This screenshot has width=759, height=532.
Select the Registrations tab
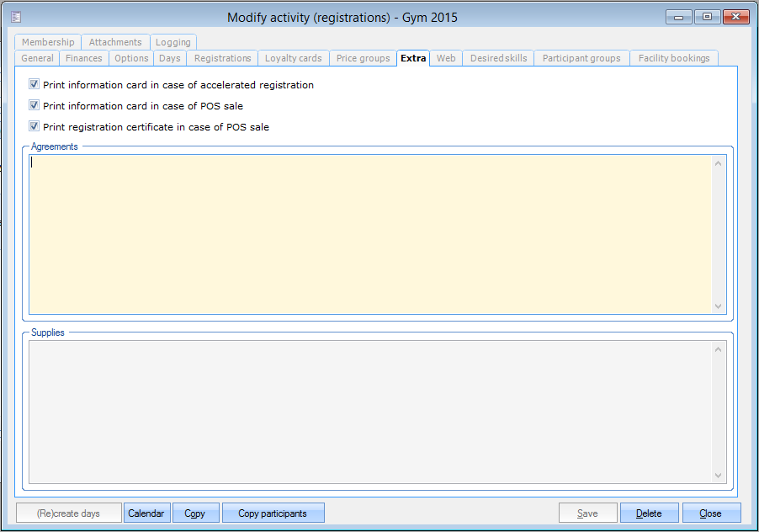[222, 58]
